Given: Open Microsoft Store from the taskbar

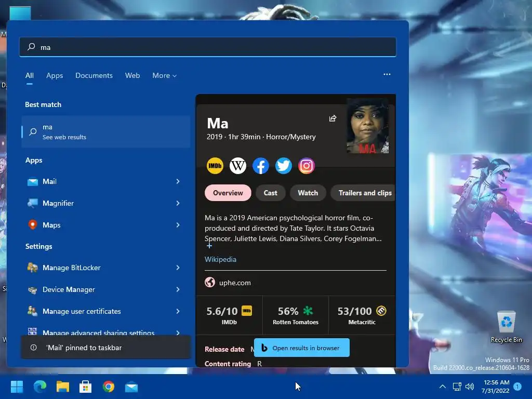Looking at the screenshot, I should 86,387.
